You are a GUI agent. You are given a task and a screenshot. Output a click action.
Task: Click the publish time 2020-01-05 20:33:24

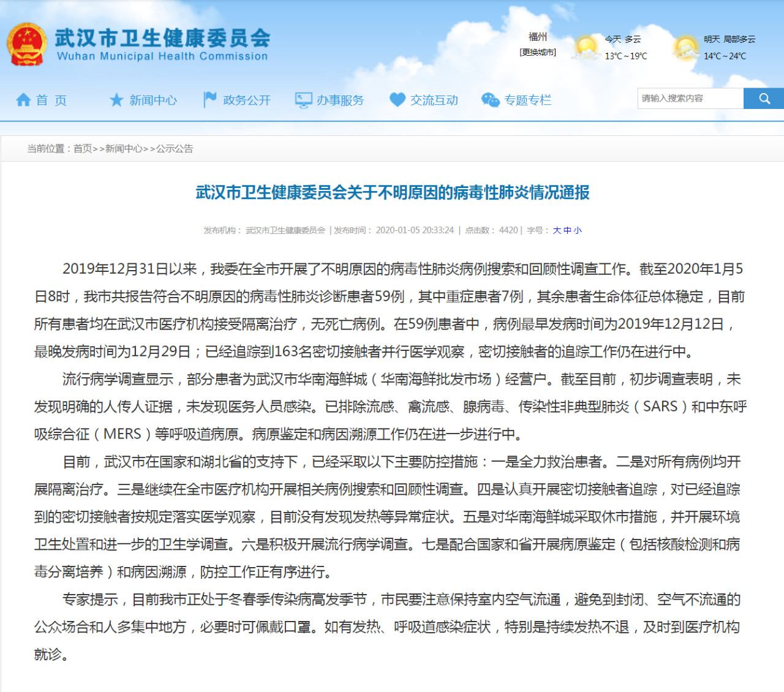pos(415,230)
